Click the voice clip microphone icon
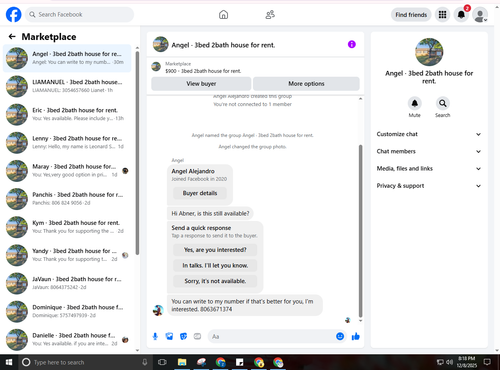 coord(155,337)
